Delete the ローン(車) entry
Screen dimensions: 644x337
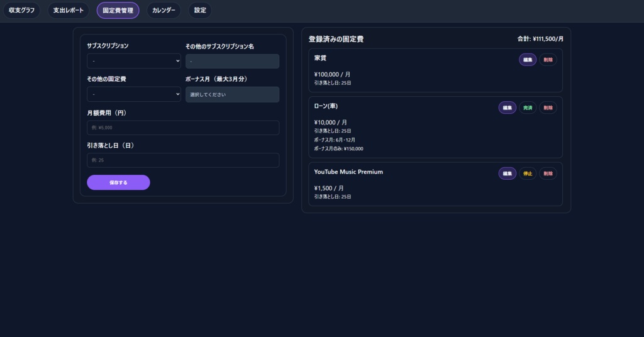tap(548, 108)
